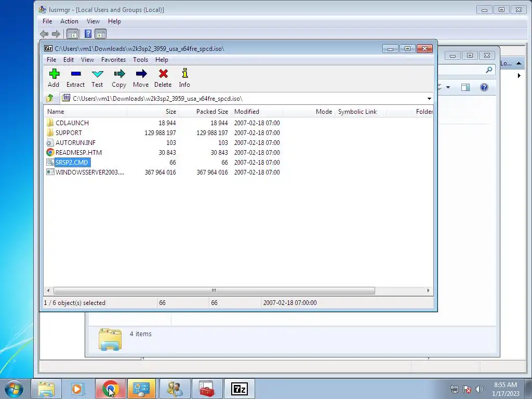Sort by Size column header
The width and height of the screenshot is (532, 399).
[153, 111]
